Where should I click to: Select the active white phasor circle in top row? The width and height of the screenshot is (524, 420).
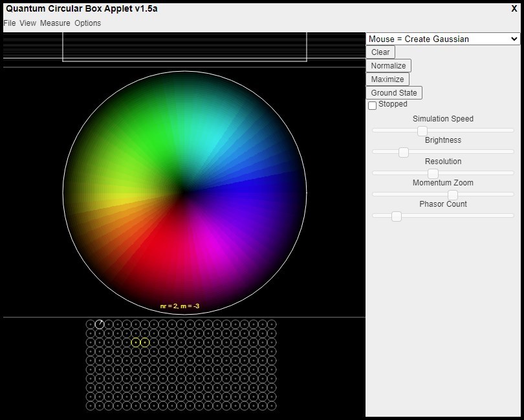(100, 324)
